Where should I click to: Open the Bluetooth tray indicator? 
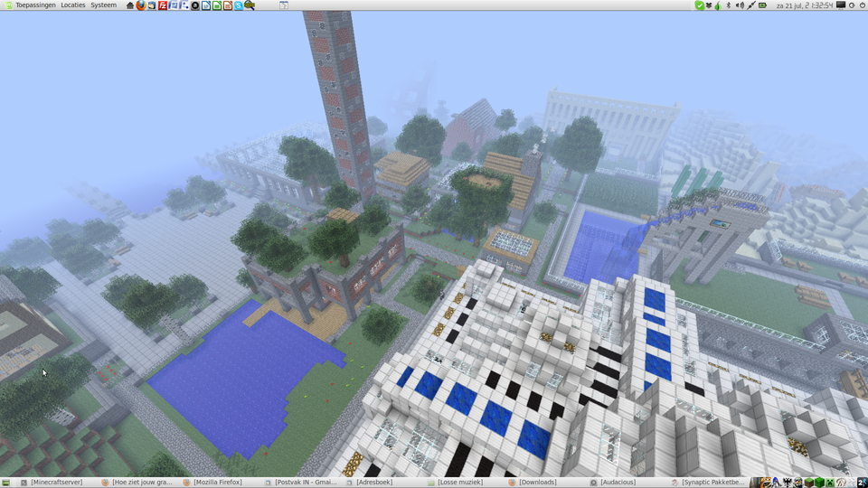729,5
